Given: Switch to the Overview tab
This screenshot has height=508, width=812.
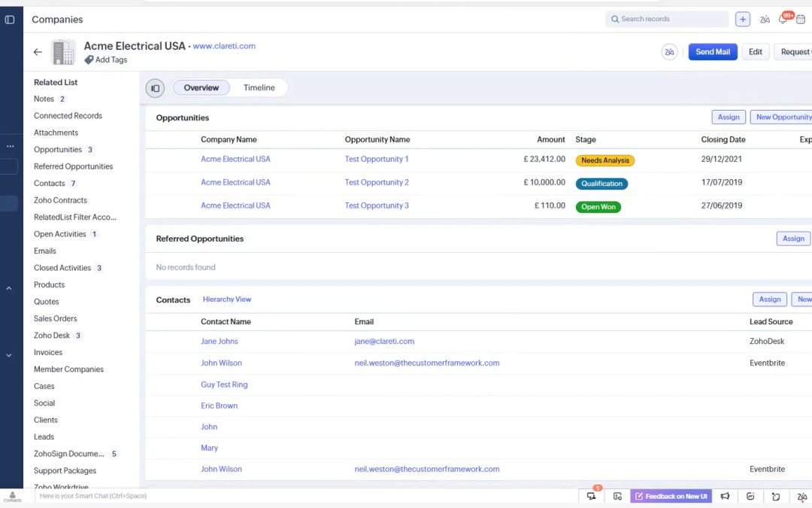Looking at the screenshot, I should pos(201,88).
